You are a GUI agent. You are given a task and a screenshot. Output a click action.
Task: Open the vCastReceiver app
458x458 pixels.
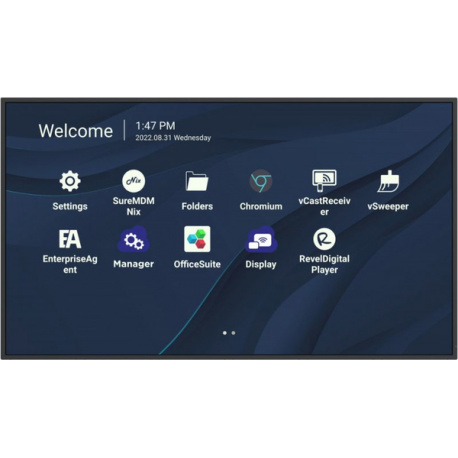pyautogui.click(x=324, y=181)
